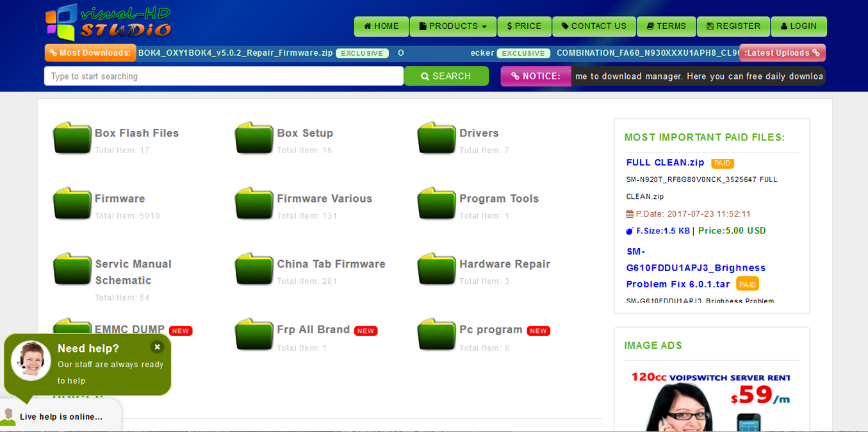This screenshot has width=868, height=432.
Task: Click the Visual-HD Studio logo
Action: [x=108, y=22]
